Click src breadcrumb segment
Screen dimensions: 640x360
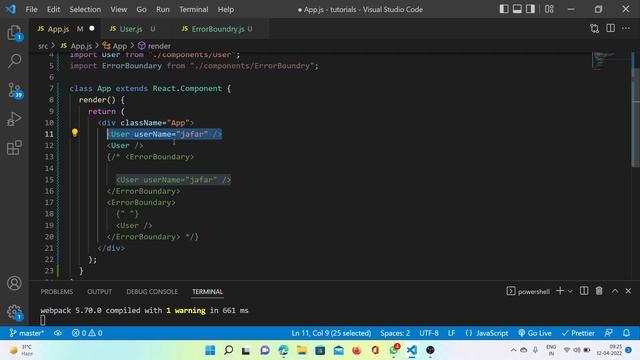(43, 46)
